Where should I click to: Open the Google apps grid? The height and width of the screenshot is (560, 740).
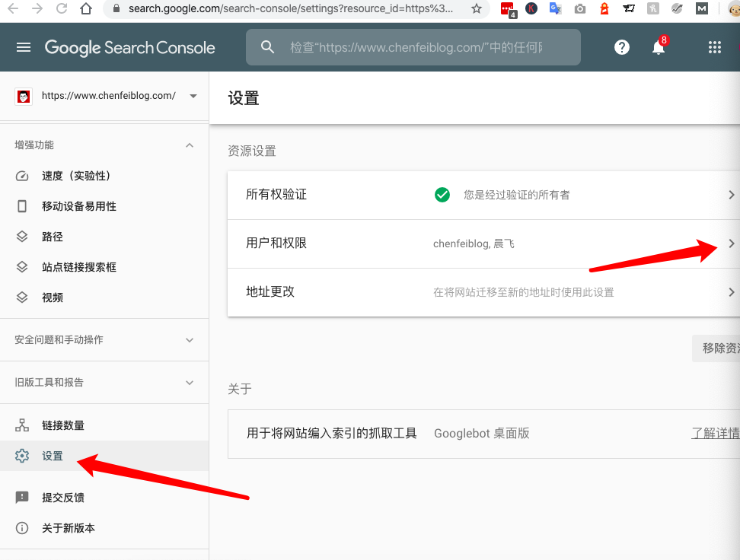715,47
